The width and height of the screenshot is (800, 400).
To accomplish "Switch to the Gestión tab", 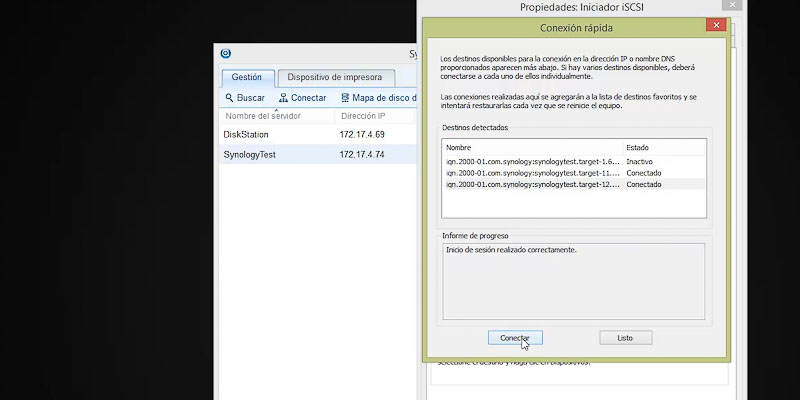I will coord(247,78).
